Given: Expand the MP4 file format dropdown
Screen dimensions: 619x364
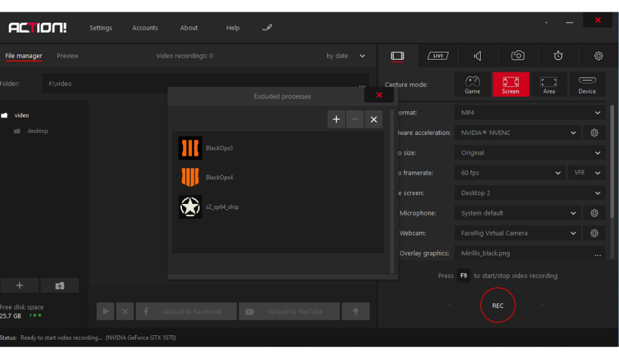Looking at the screenshot, I should [x=529, y=113].
